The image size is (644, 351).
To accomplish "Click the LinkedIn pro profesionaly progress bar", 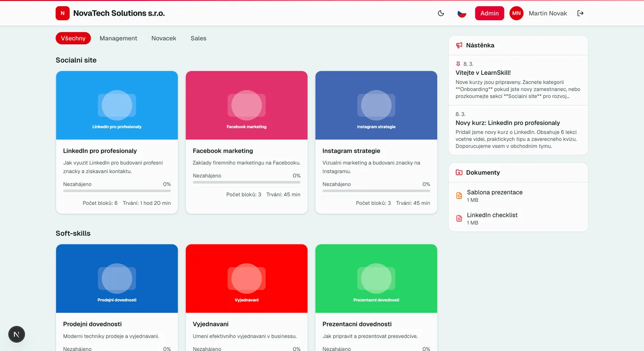I will pyautogui.click(x=117, y=191).
